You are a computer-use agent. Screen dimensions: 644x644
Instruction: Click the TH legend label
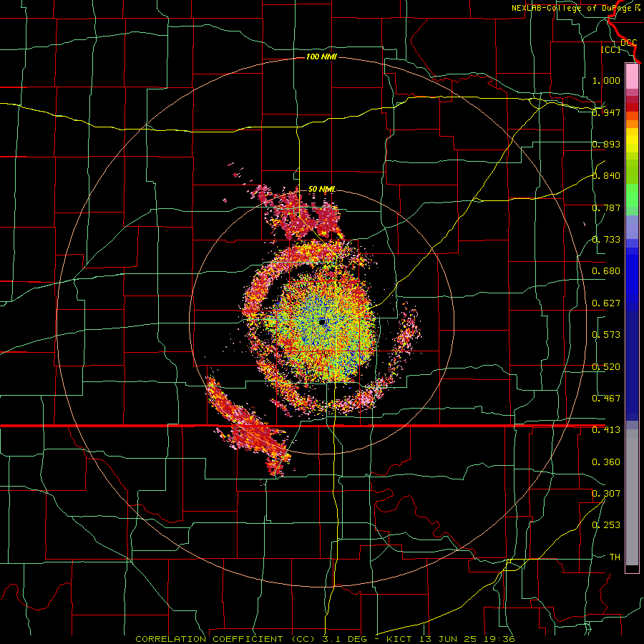point(615,557)
